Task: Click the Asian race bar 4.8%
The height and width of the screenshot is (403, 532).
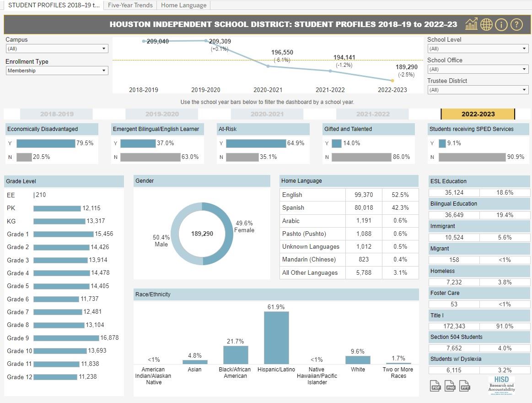Action: [x=195, y=362]
